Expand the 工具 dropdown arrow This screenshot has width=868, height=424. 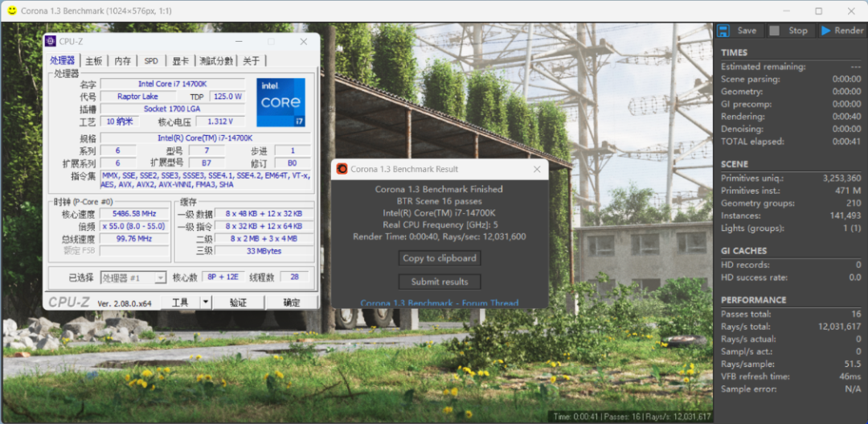coord(206,302)
